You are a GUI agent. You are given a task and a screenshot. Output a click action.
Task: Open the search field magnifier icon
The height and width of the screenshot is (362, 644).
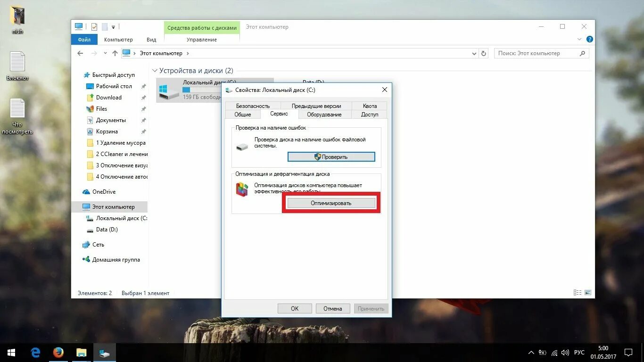[583, 53]
